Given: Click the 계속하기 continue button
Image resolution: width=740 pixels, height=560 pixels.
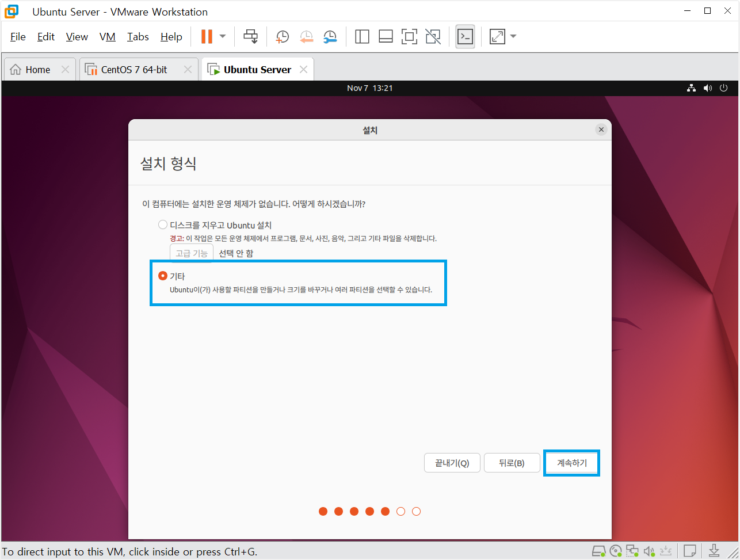Looking at the screenshot, I should tap(572, 463).
